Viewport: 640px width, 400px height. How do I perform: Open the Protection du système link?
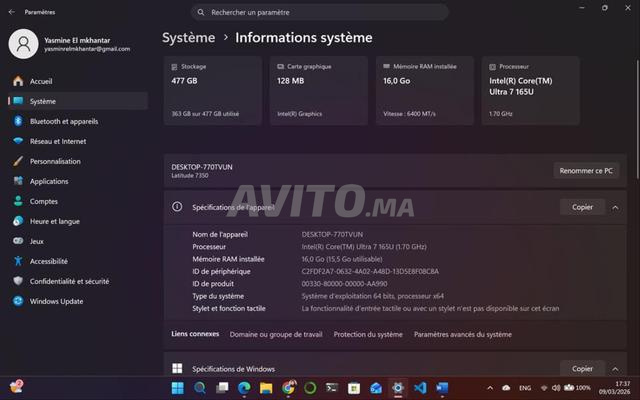[x=368, y=334]
